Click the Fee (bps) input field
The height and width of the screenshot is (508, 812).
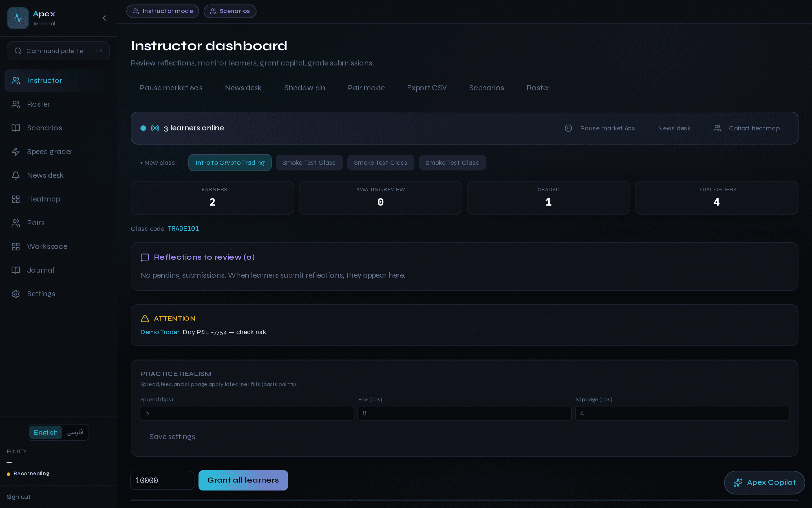(464, 413)
